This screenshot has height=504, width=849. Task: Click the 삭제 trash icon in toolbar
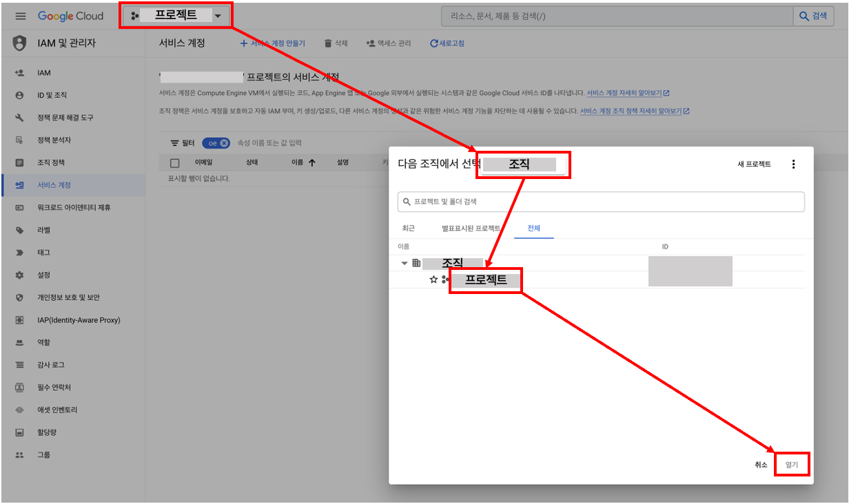[329, 43]
